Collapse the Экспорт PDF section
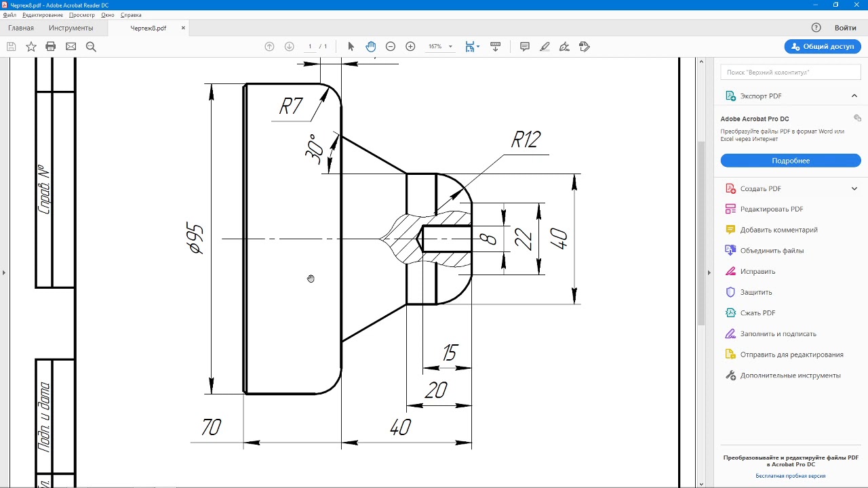Image resolution: width=868 pixels, height=488 pixels. [x=854, y=96]
